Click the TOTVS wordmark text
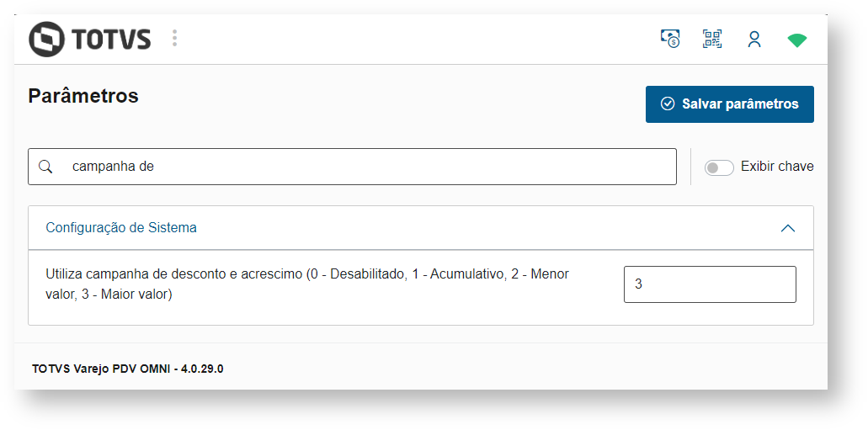Screen dimensions: 868x430 click(111, 40)
